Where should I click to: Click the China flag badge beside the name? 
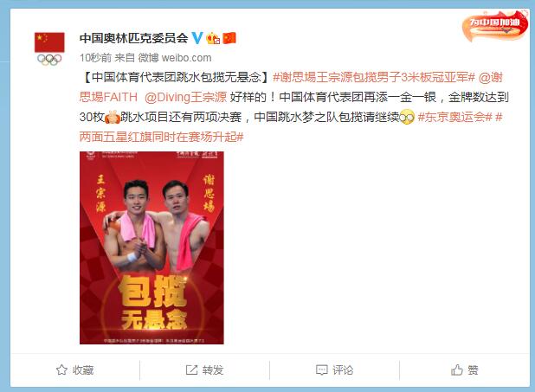(x=229, y=38)
